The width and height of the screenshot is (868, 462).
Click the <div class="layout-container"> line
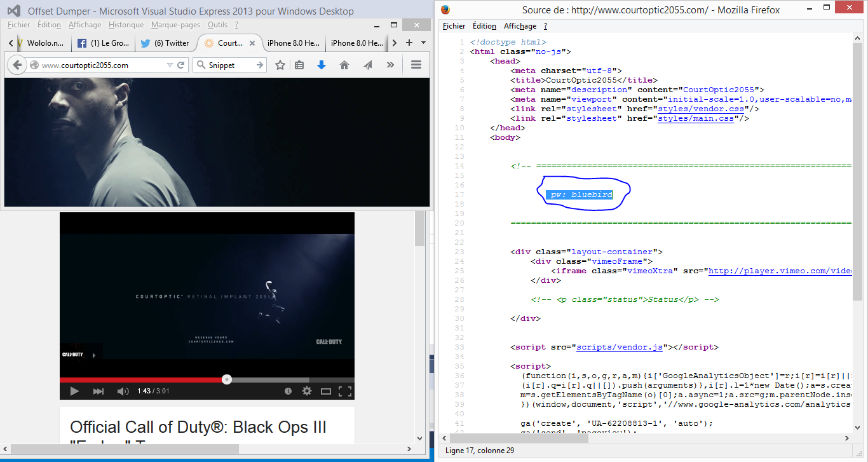587,252
